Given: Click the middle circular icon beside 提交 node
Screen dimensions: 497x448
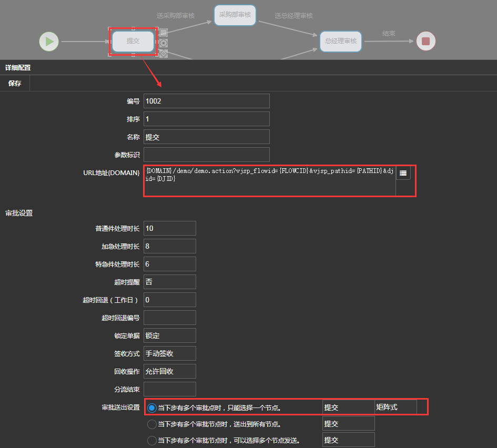Looking at the screenshot, I should click(x=164, y=43).
